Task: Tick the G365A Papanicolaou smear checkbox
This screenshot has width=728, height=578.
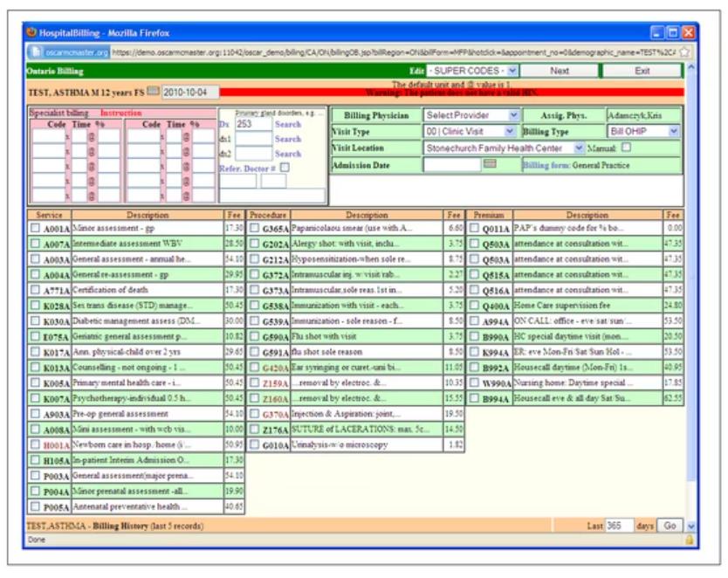Action: tap(254, 228)
